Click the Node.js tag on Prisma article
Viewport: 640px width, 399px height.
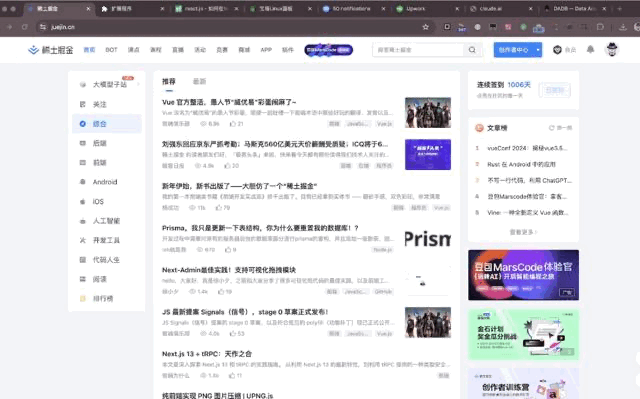tap(382, 250)
